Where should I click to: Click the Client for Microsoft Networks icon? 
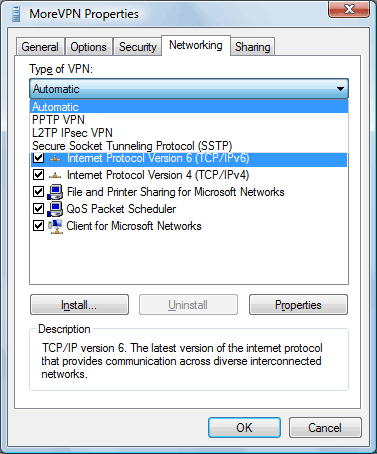(x=55, y=226)
